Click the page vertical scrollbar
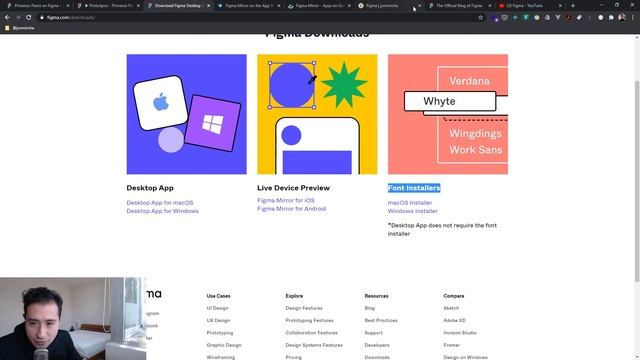This screenshot has width=640, height=360. 637,181
